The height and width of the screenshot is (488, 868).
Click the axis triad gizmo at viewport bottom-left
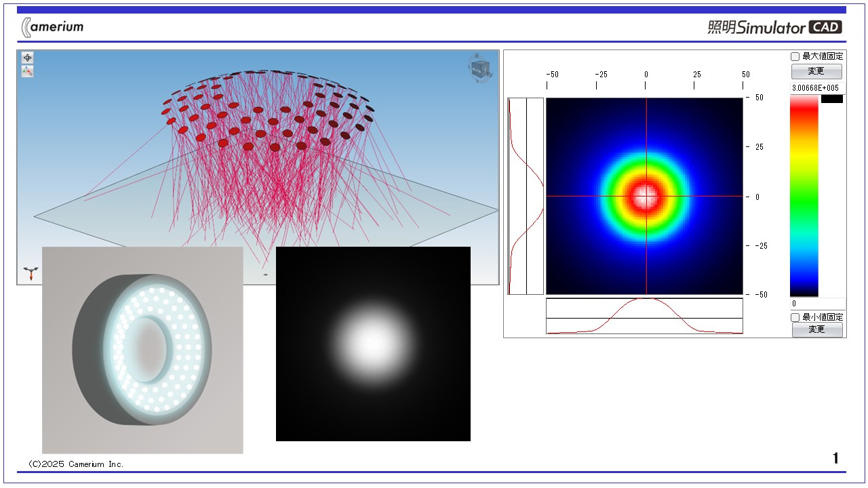pos(31,273)
